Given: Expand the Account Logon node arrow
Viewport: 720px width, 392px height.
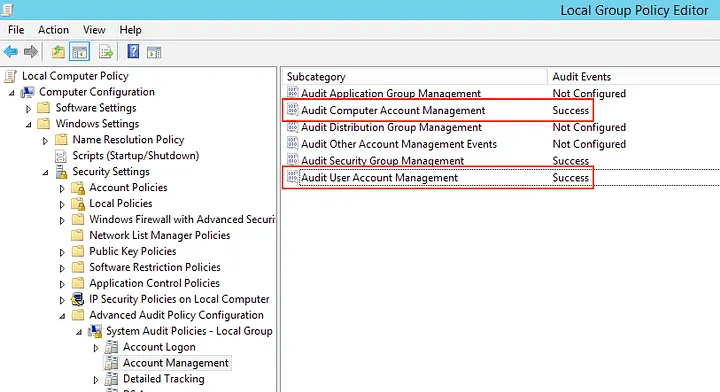Looking at the screenshot, I should coord(96,348).
